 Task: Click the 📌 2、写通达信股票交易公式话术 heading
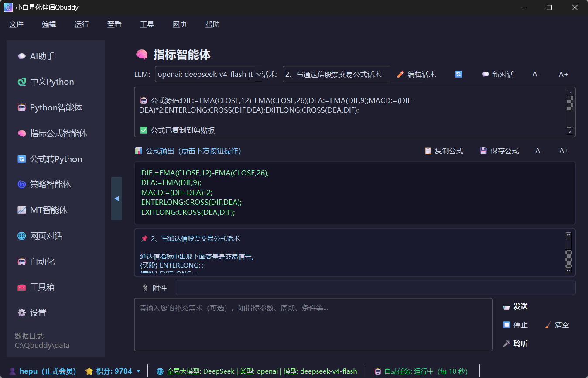[190, 239]
